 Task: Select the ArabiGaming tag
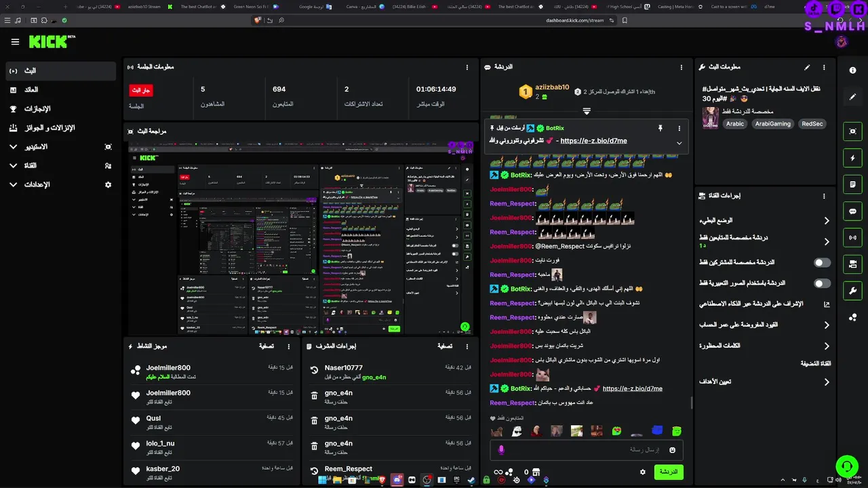[x=773, y=124]
